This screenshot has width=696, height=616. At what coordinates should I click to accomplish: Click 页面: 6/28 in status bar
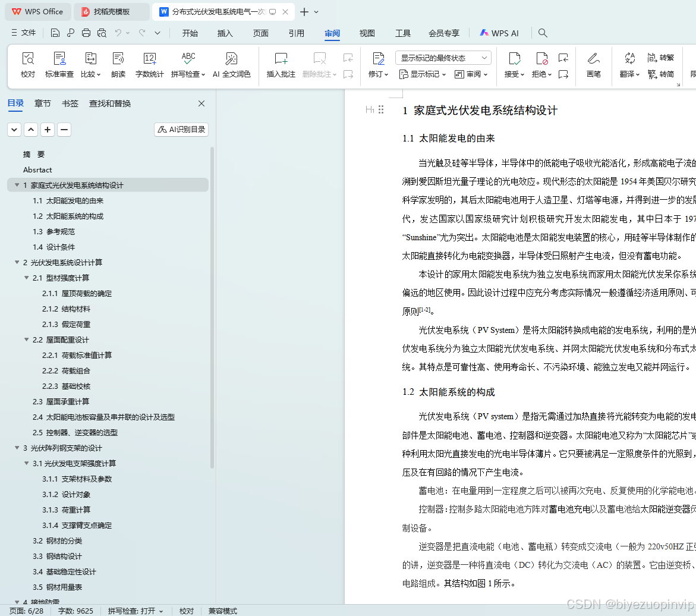click(x=27, y=611)
